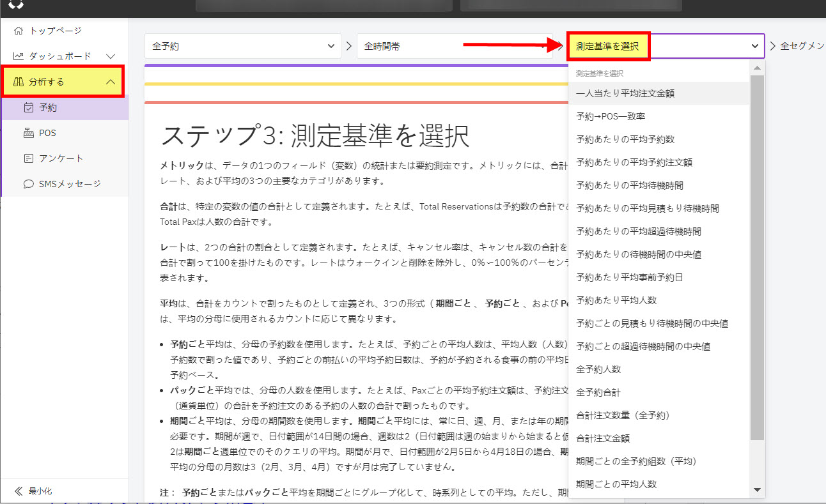Select 予約ごとの見積もり待機時間の中央値 option
The height and width of the screenshot is (504, 826).
coord(658,323)
